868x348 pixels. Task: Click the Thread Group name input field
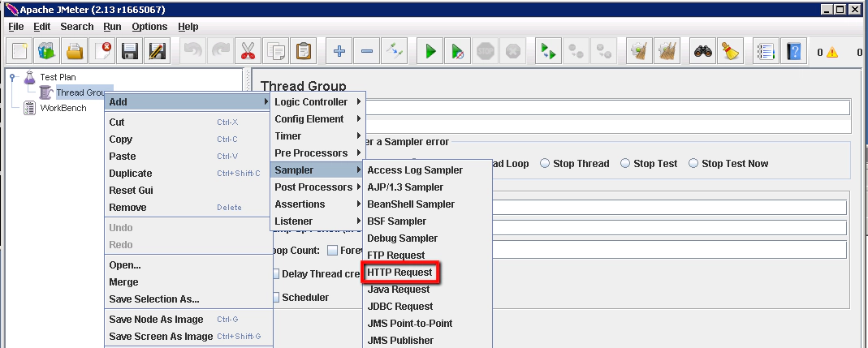pyautogui.click(x=607, y=107)
